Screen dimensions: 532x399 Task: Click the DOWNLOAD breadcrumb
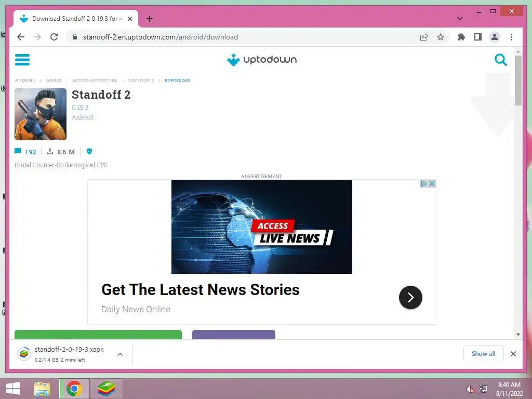177,81
